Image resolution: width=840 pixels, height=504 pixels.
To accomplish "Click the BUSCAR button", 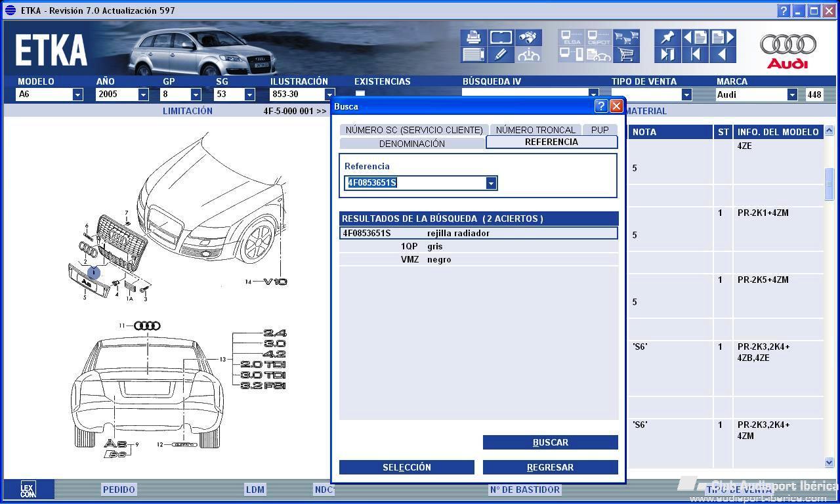I will coord(551,442).
